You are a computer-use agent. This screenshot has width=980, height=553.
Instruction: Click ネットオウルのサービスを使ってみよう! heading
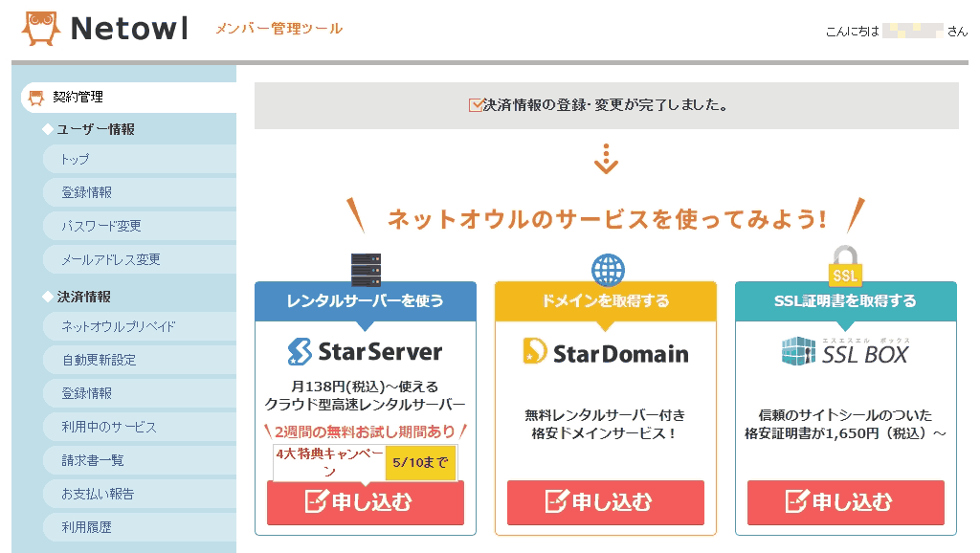(x=606, y=219)
